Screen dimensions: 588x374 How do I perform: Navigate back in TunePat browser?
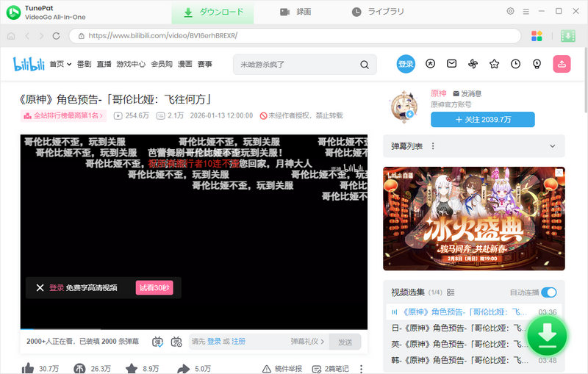[x=27, y=36]
